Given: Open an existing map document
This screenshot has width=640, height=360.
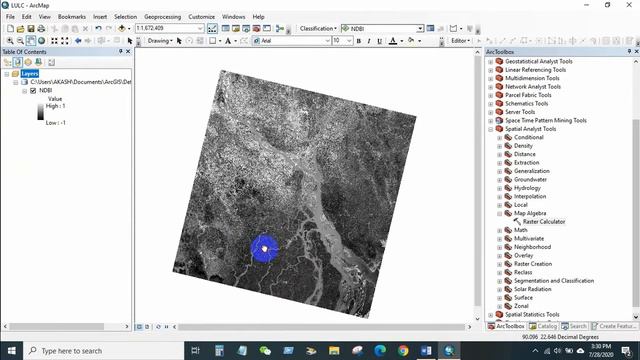Looking at the screenshot, I should (x=20, y=29).
